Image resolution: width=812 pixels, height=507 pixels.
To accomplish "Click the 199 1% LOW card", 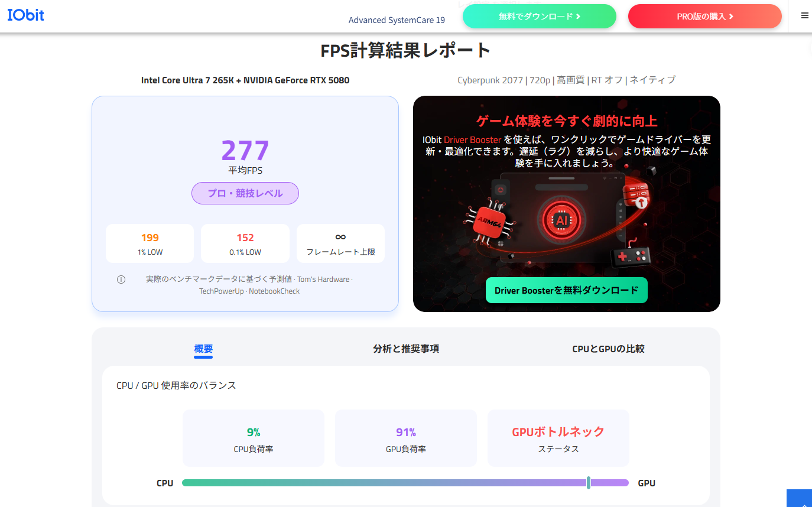I will (150, 243).
